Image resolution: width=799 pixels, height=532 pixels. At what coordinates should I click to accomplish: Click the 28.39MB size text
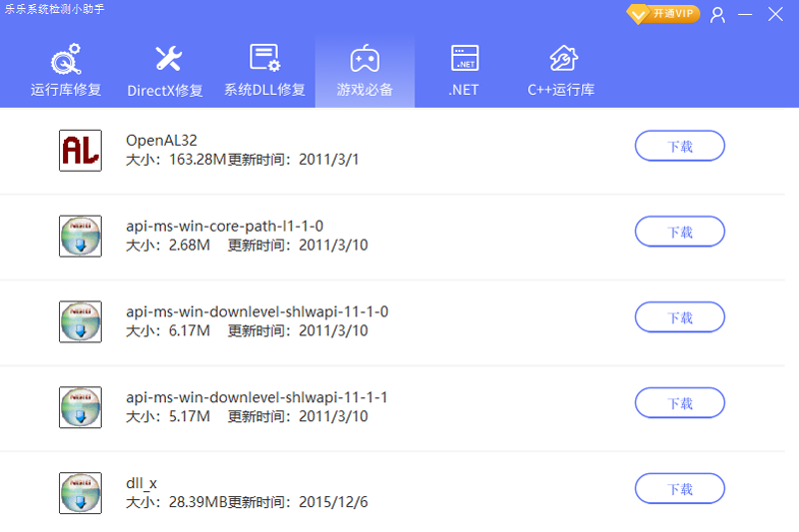point(198,502)
